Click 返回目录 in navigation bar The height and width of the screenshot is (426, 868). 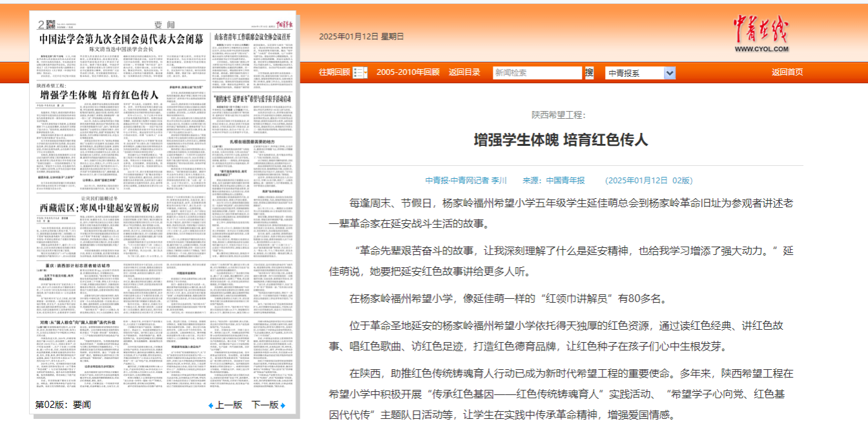pyautogui.click(x=464, y=72)
